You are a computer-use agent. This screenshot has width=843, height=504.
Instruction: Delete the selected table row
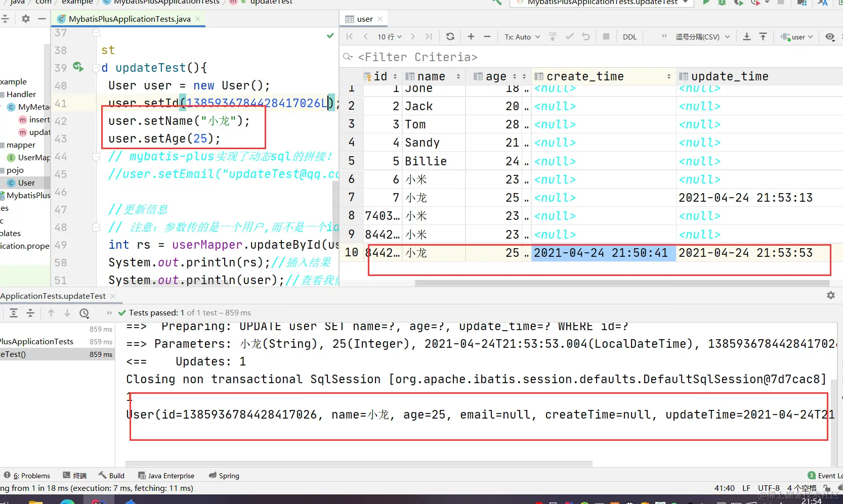[487, 36]
